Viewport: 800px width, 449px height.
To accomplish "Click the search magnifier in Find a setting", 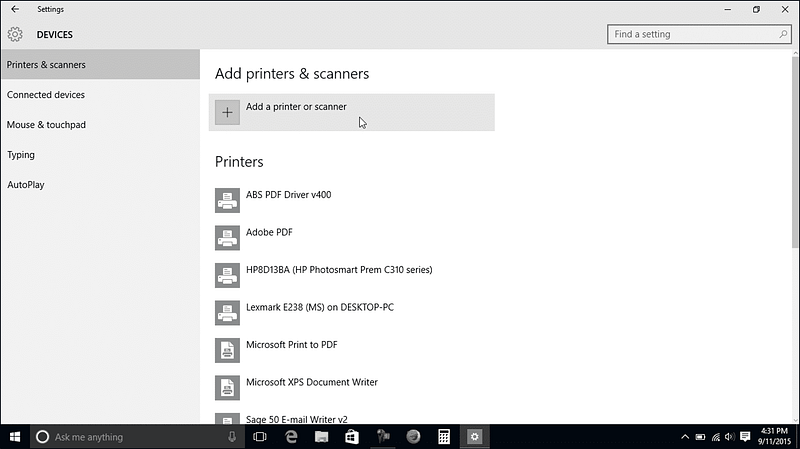I will click(x=783, y=34).
